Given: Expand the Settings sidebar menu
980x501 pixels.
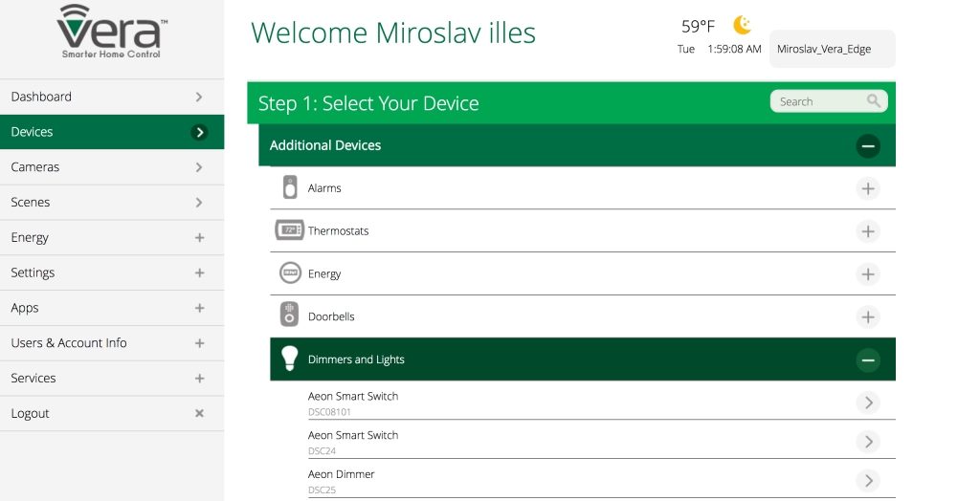Looking at the screenshot, I should (x=111, y=272).
